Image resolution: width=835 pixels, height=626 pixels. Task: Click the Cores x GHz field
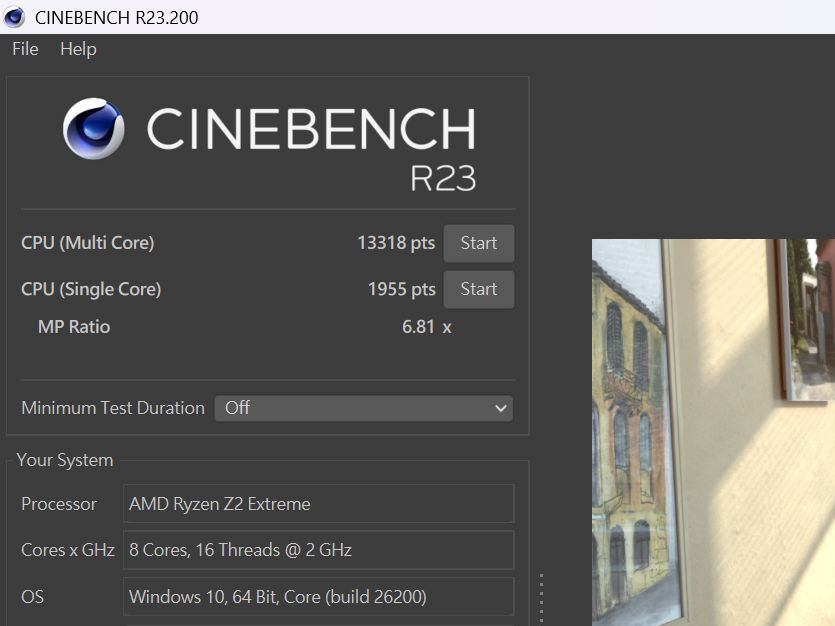click(x=318, y=550)
